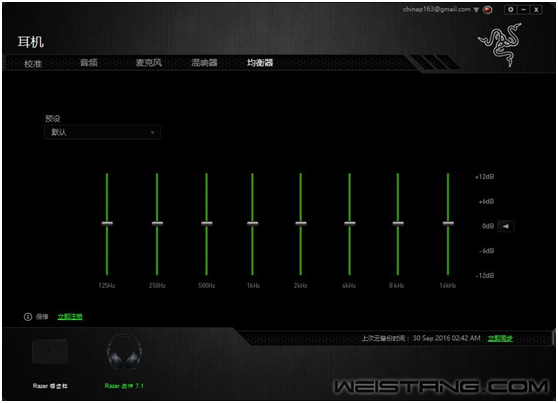Minimize the Razer Synapse window
The width and height of the screenshot is (558, 403).
523,10
